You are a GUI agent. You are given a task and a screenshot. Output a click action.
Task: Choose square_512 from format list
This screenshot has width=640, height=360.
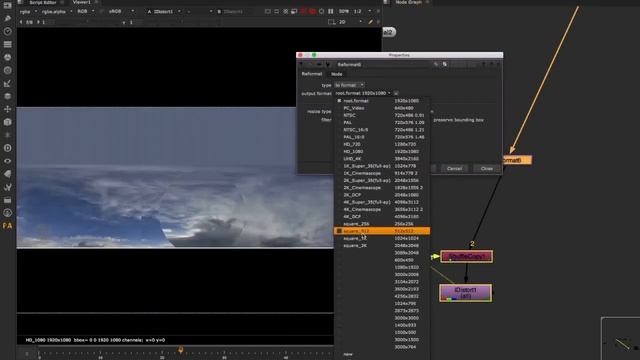coord(382,231)
